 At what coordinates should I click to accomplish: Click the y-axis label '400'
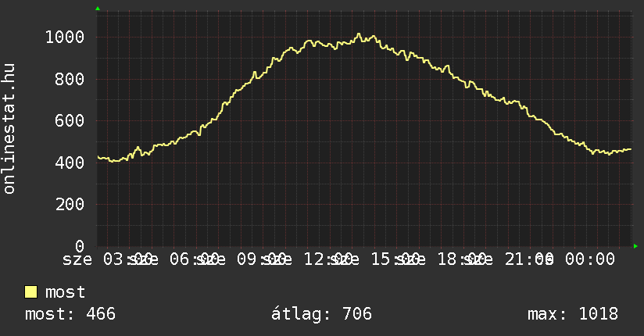(70, 163)
